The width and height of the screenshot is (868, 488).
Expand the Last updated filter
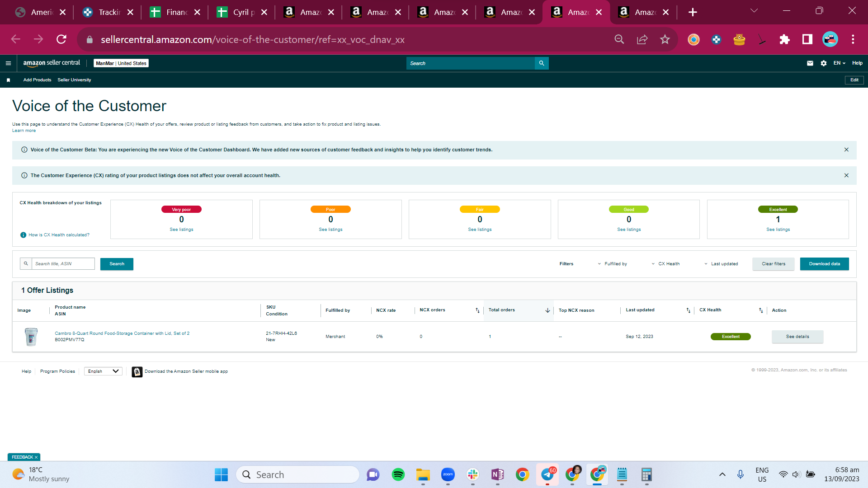(x=721, y=264)
